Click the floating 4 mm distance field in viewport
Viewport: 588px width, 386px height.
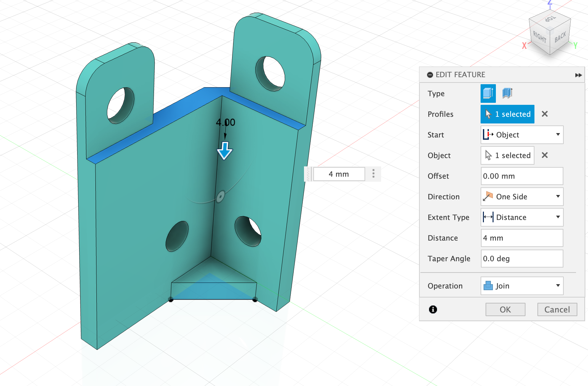pyautogui.click(x=339, y=174)
